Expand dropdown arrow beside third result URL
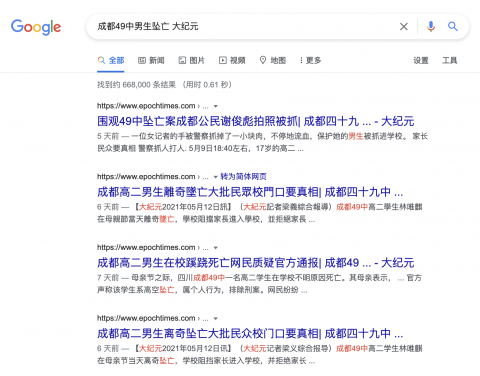 tap(216, 248)
